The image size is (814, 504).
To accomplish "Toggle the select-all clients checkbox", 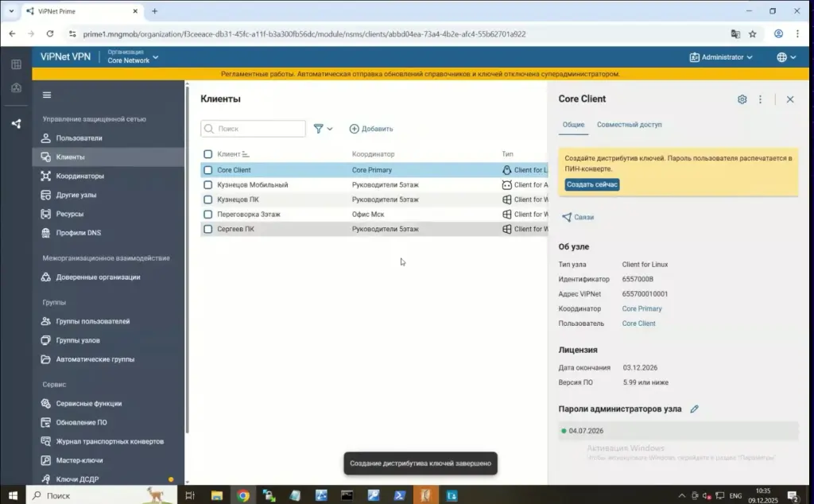I will click(207, 154).
